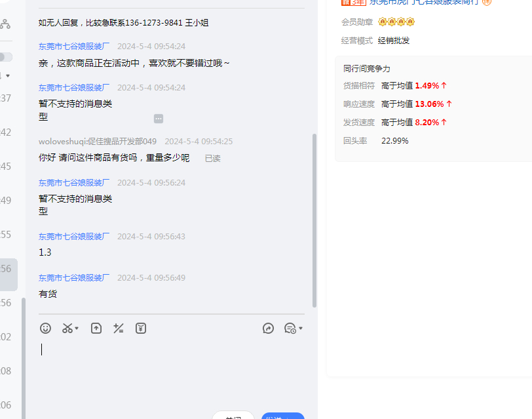532x419 pixels.
Task: Click the forward arrow bubble icon
Action: (268, 329)
